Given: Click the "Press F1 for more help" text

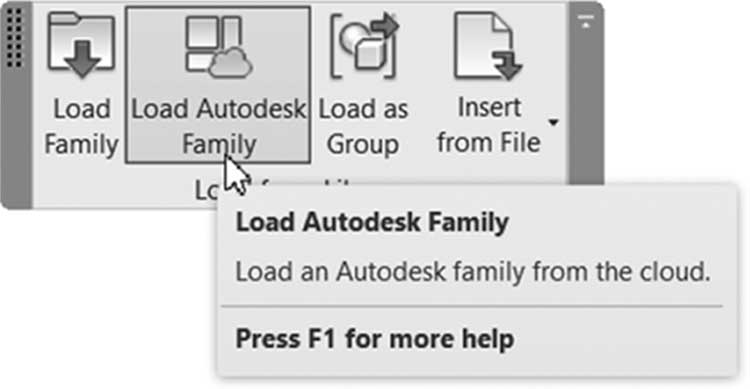Looking at the screenshot, I should tap(375, 339).
